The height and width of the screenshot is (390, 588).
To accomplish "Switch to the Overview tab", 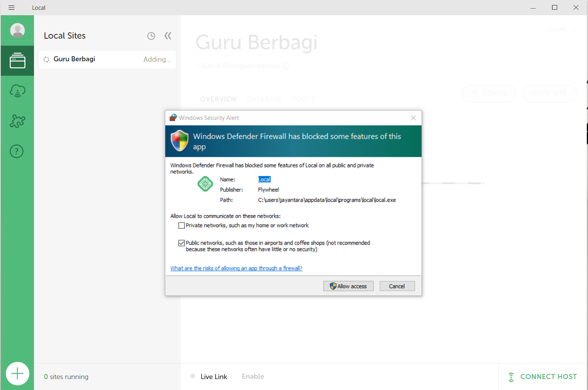I will coord(218,99).
